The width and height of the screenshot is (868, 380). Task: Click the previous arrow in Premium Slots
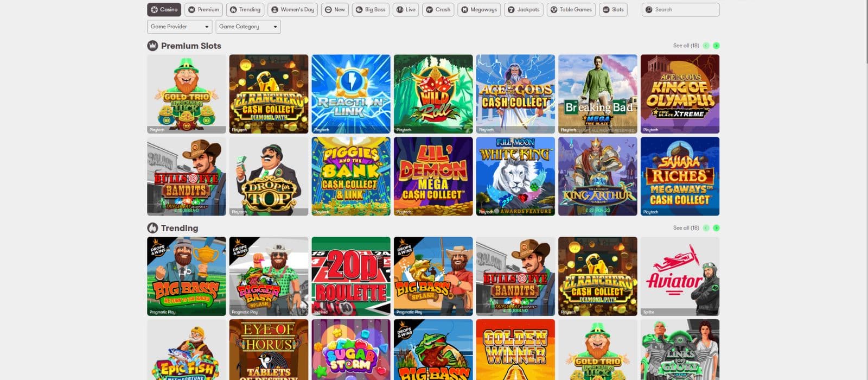[x=706, y=46]
